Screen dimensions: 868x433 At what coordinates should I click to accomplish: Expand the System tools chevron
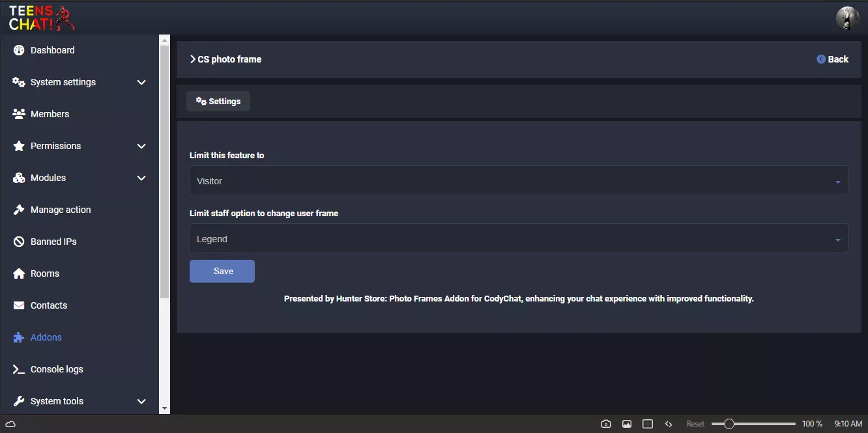[x=141, y=401]
